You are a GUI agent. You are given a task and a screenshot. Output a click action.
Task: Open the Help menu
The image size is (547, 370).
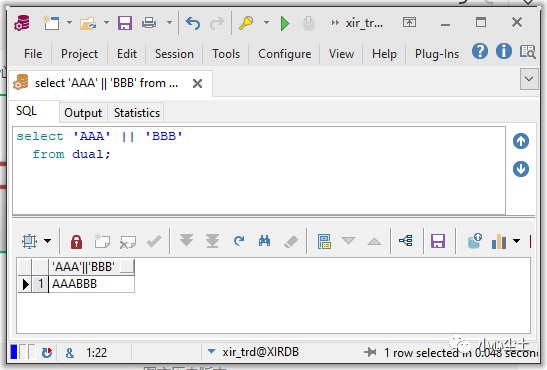384,54
